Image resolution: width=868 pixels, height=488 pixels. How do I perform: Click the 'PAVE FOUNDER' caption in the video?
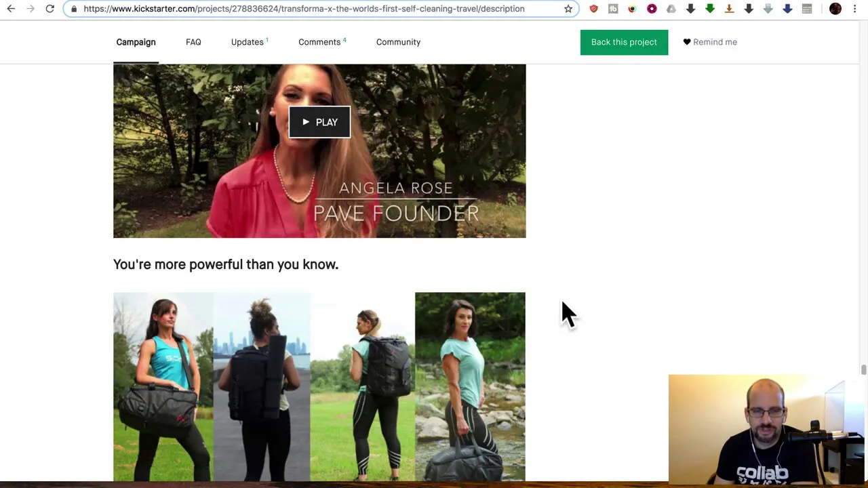point(396,213)
